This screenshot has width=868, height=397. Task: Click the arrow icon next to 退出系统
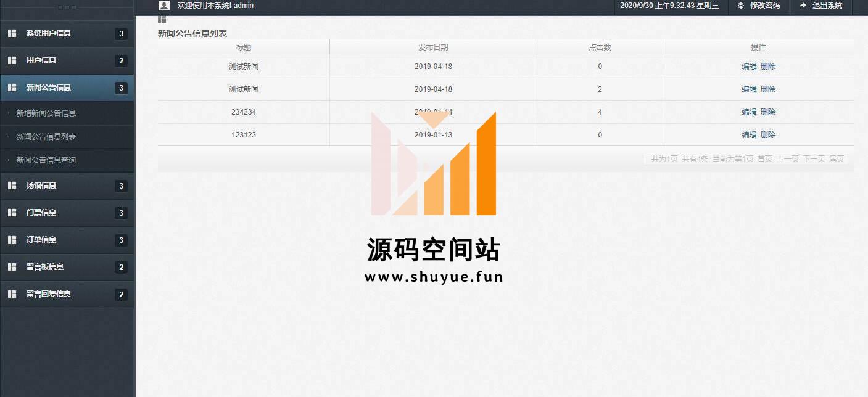(803, 6)
